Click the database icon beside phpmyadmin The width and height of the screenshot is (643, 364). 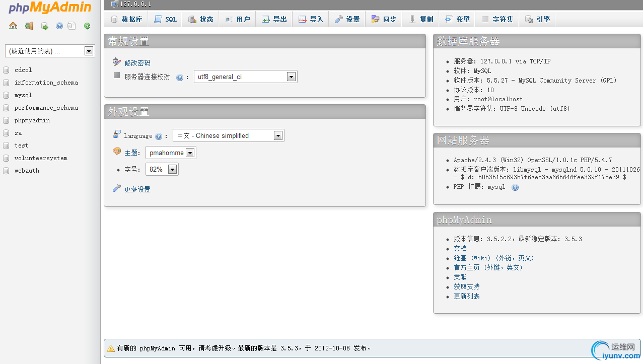coord(6,120)
